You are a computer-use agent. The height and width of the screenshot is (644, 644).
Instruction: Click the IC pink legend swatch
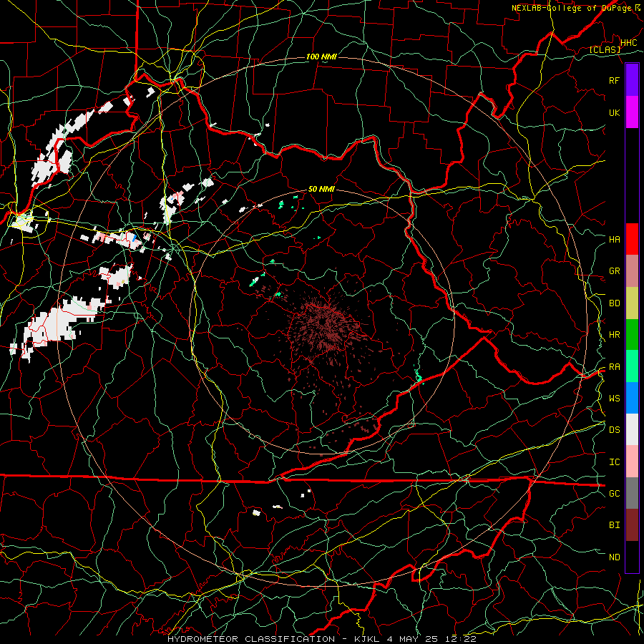632,462
